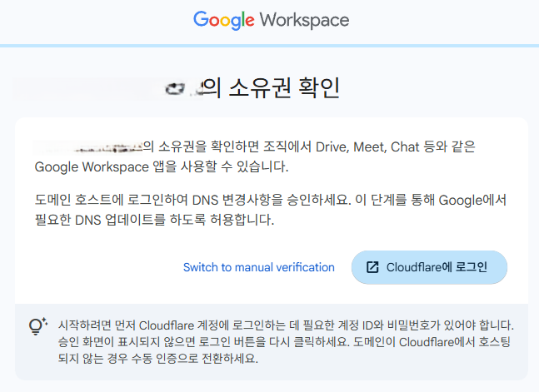Click the Cloudflare에 로그인 button

429,267
